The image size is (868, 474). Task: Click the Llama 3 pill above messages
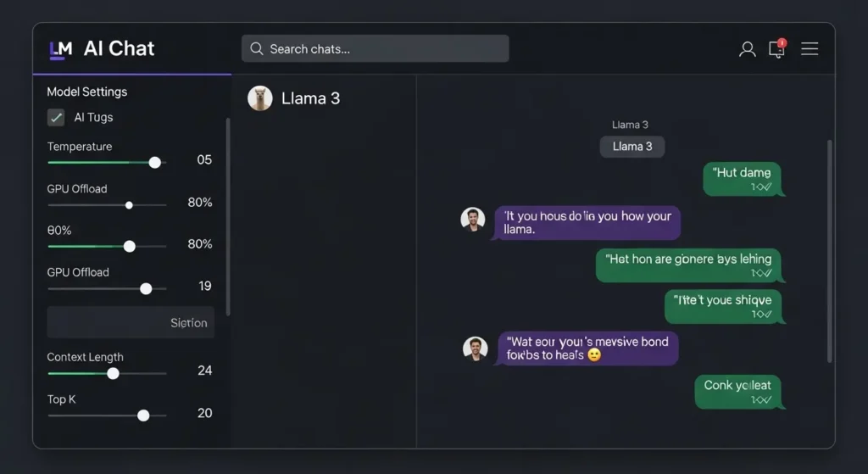click(x=632, y=147)
